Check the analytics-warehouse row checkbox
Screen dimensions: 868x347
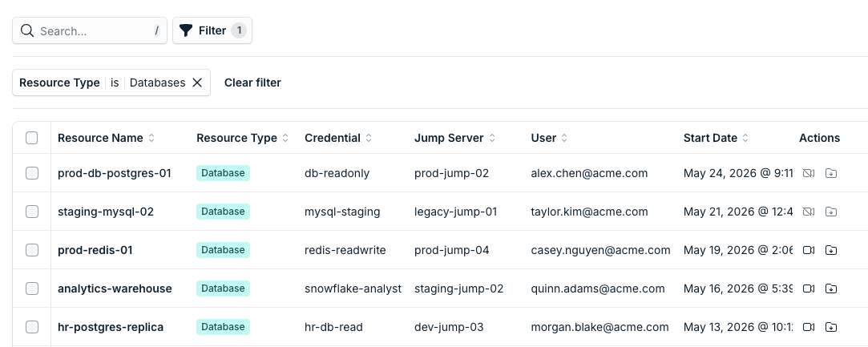[31, 288]
